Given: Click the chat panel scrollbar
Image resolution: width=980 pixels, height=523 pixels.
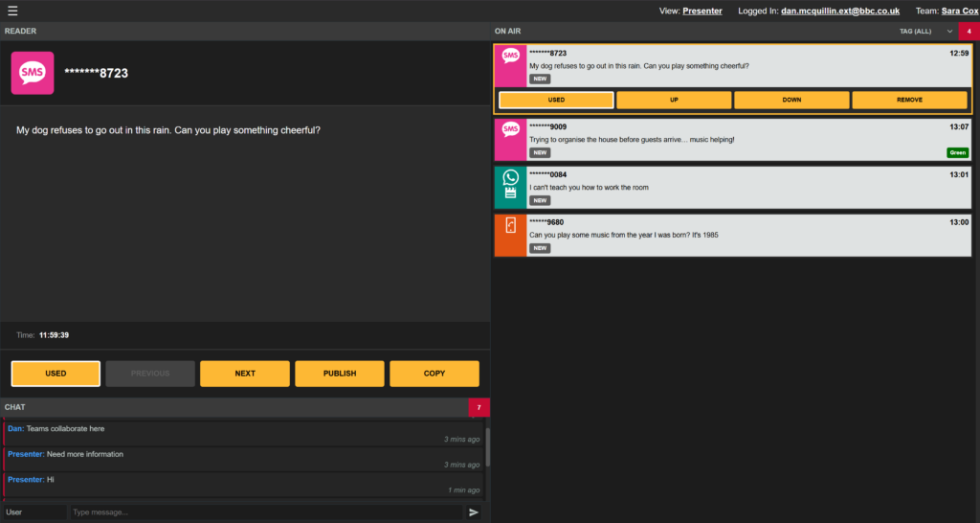Looking at the screenshot, I should [x=488, y=446].
